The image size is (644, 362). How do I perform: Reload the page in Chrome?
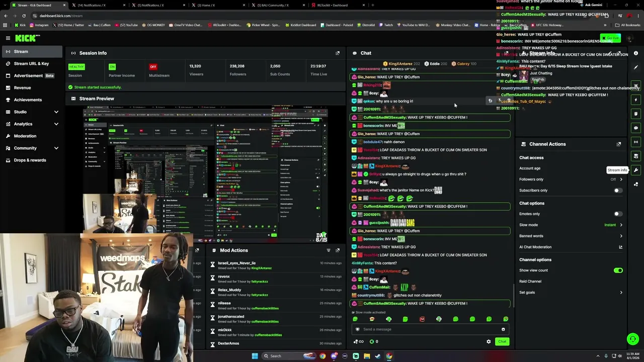[23, 16]
